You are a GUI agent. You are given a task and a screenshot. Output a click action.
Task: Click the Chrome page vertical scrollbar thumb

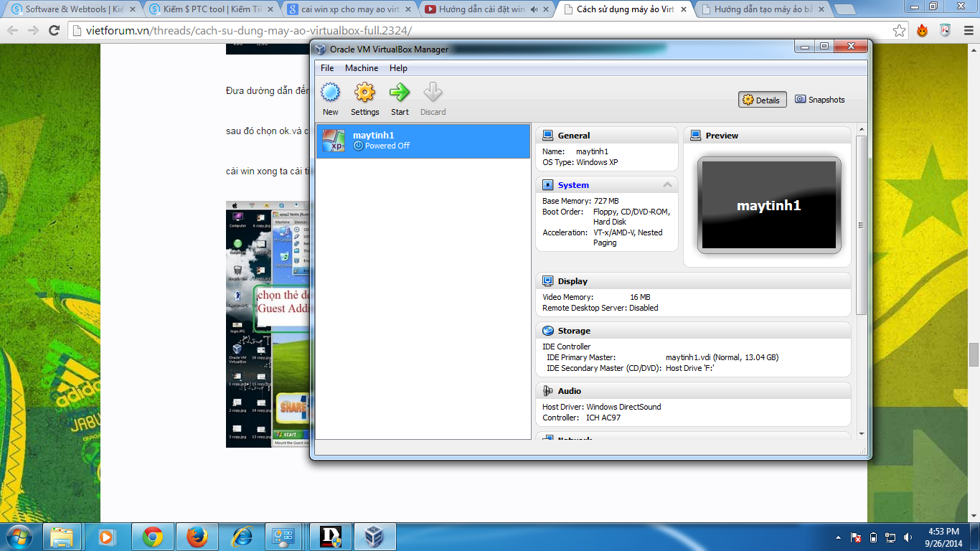click(x=974, y=354)
